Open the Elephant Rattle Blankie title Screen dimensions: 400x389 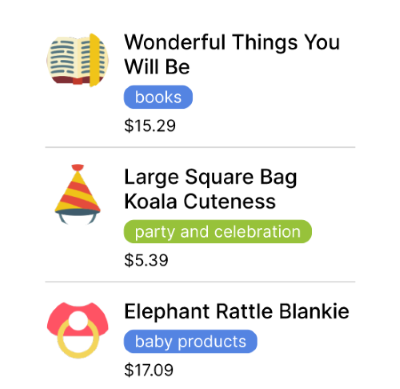(237, 311)
